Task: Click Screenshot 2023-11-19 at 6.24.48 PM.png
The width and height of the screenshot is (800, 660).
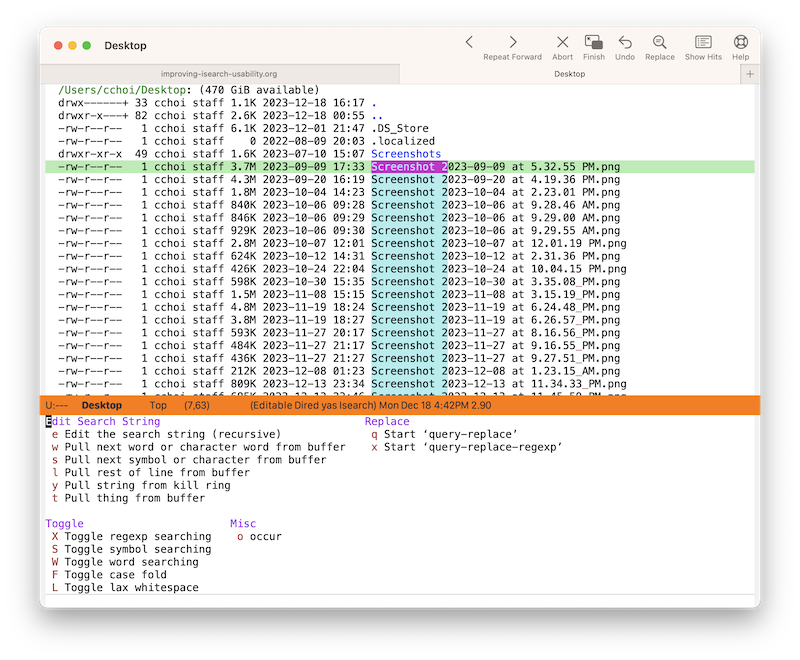Action: point(495,307)
